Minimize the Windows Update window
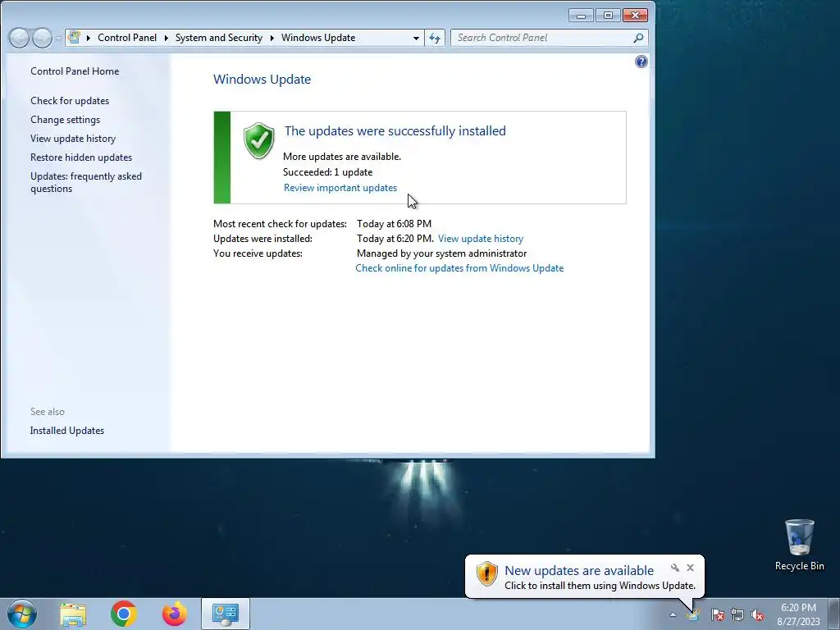The height and width of the screenshot is (630, 840). click(582, 16)
